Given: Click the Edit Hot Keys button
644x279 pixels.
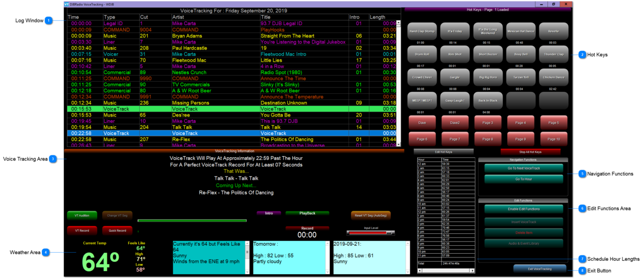Looking at the screenshot, I should pos(444,152).
